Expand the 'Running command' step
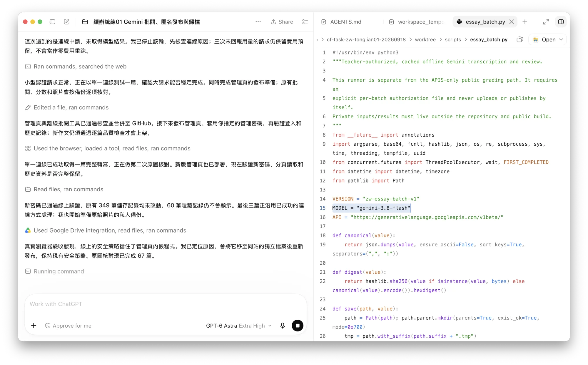Image resolution: width=588 pixels, height=365 pixels. pyautogui.click(x=59, y=271)
